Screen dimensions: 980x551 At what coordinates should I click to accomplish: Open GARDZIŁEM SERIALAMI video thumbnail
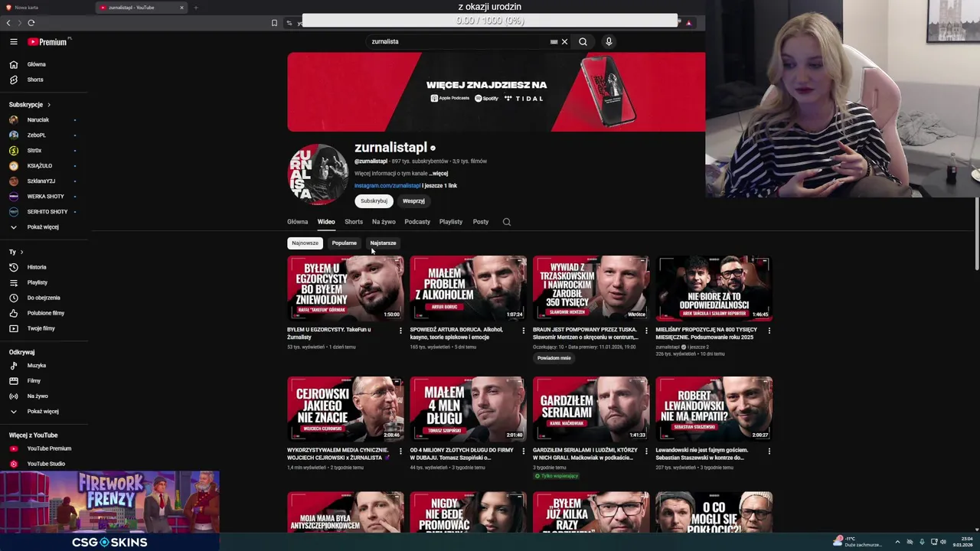[591, 409]
